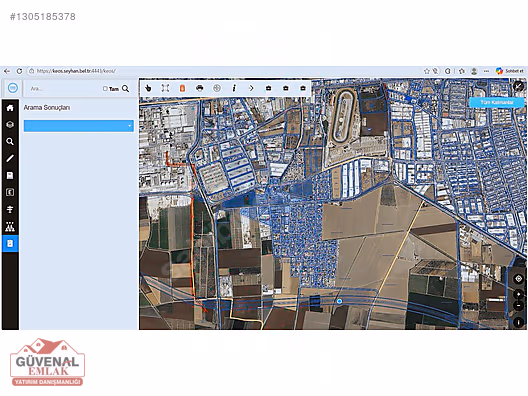The image size is (528, 396).
Task: Open browser profile avatar icon
Action: pyautogui.click(x=474, y=71)
